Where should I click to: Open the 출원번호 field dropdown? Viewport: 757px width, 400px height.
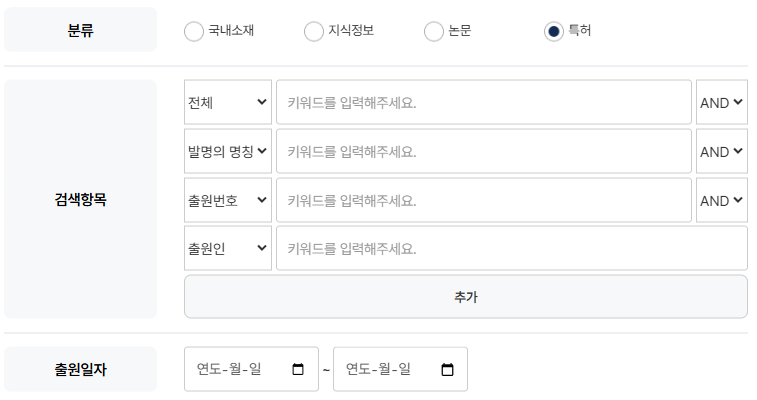[228, 200]
